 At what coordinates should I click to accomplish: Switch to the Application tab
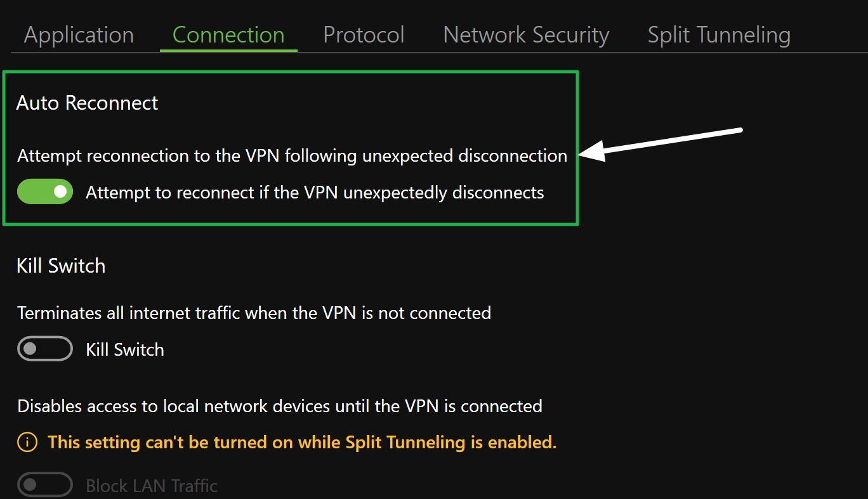click(x=78, y=35)
